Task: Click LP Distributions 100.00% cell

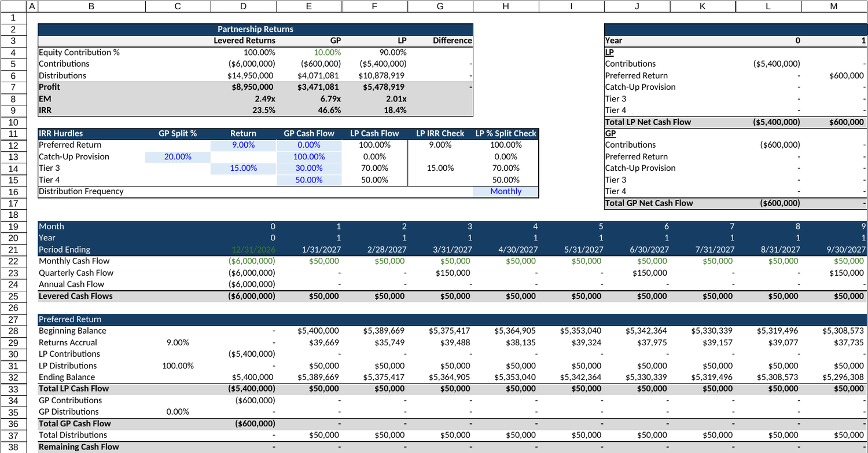Action: tap(178, 365)
